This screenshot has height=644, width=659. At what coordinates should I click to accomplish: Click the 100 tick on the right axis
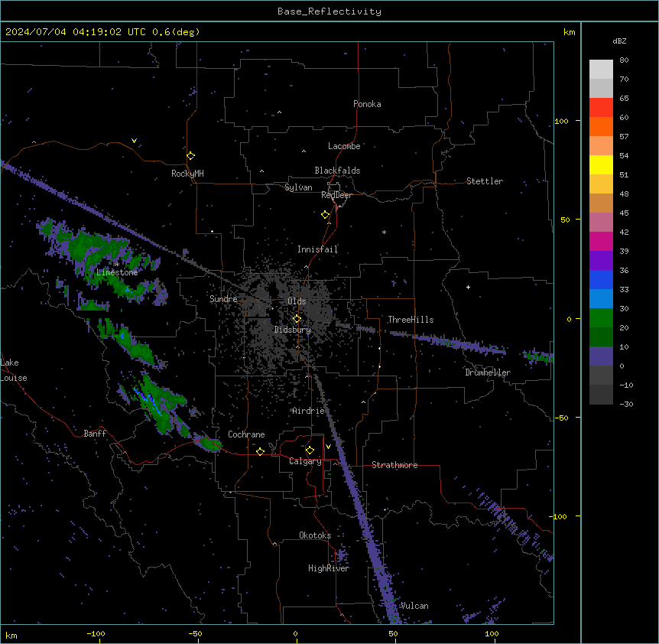point(561,121)
